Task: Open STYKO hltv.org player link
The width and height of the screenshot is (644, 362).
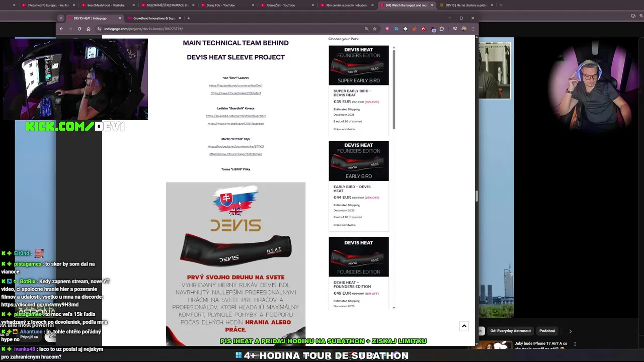Action: (235, 154)
